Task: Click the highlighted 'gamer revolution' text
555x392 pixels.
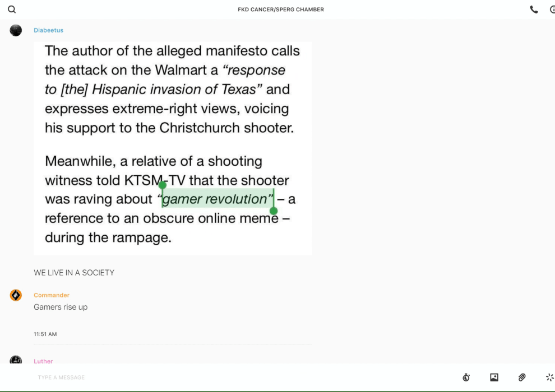Action: [218, 199]
